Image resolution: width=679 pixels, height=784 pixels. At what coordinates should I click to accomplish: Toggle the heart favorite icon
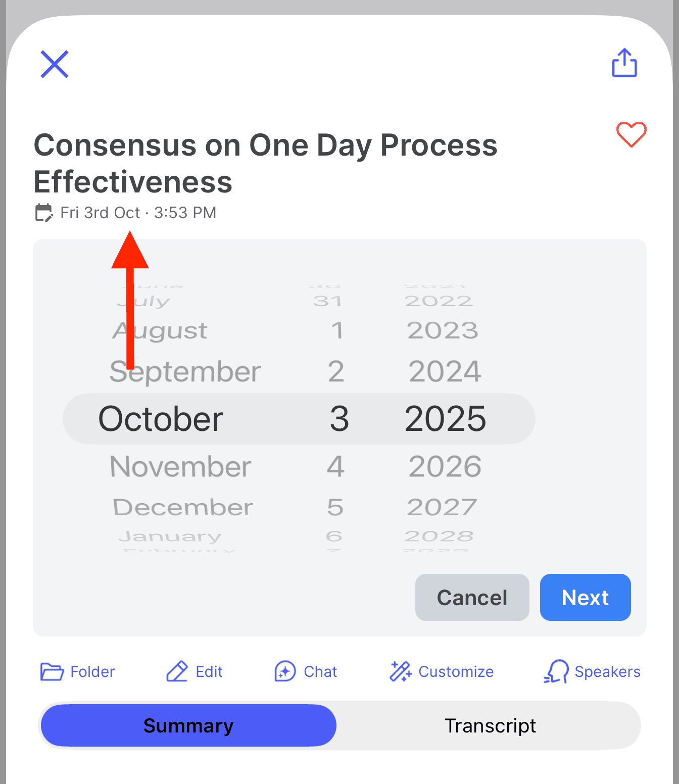[631, 134]
